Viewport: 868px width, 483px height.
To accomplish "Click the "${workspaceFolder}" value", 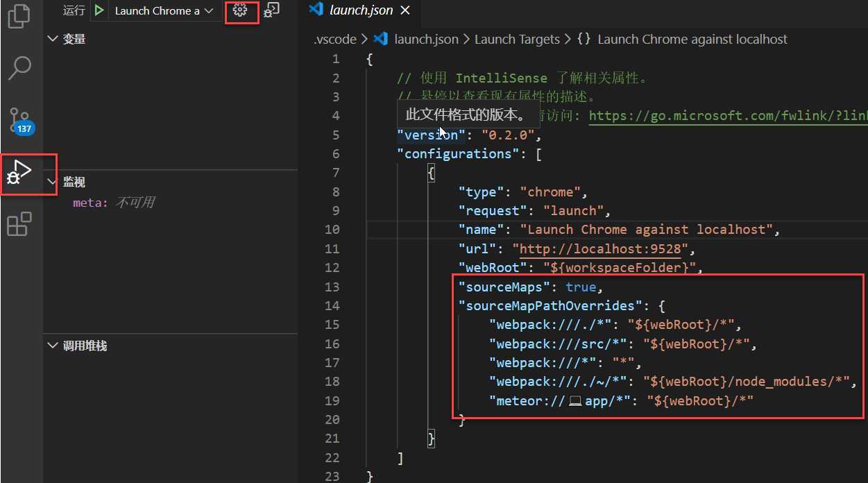I will point(619,268).
